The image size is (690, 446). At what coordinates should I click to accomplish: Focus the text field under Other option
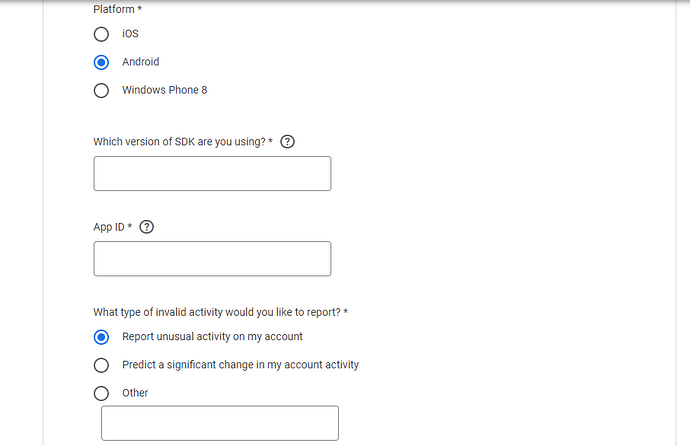[x=220, y=423]
